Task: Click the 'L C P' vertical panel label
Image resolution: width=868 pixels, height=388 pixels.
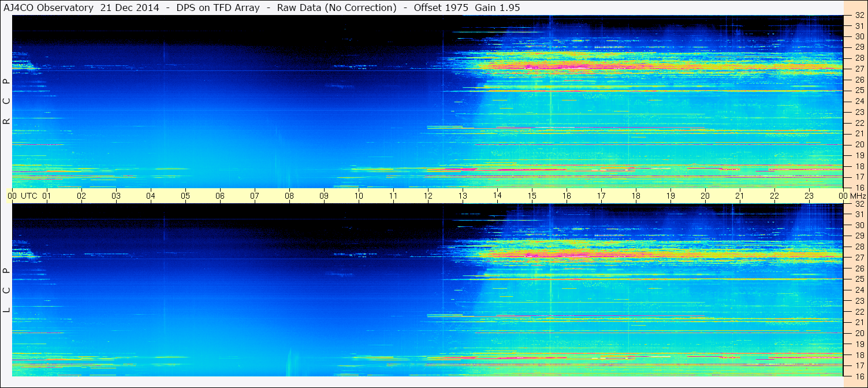Action: tap(6, 290)
